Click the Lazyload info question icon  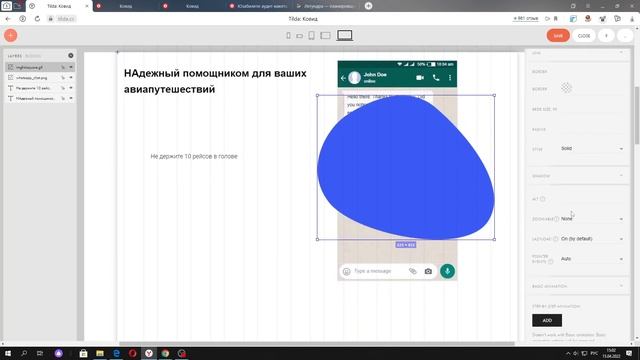[x=556, y=239]
